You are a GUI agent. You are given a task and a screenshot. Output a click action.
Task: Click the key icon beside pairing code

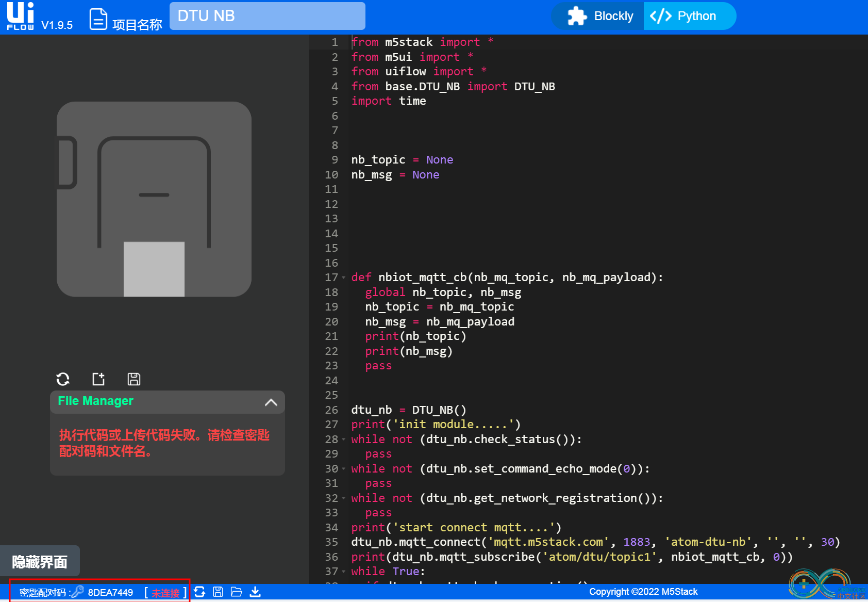(x=78, y=592)
